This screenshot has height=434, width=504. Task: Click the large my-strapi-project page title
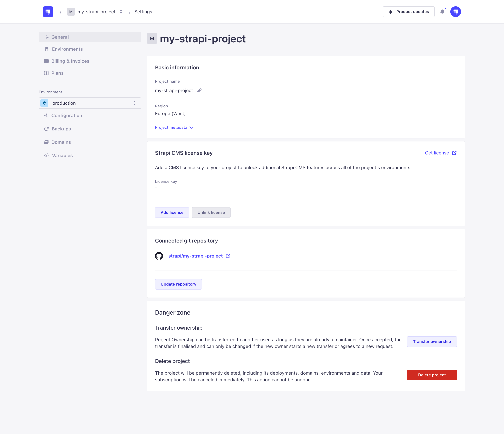(x=203, y=39)
